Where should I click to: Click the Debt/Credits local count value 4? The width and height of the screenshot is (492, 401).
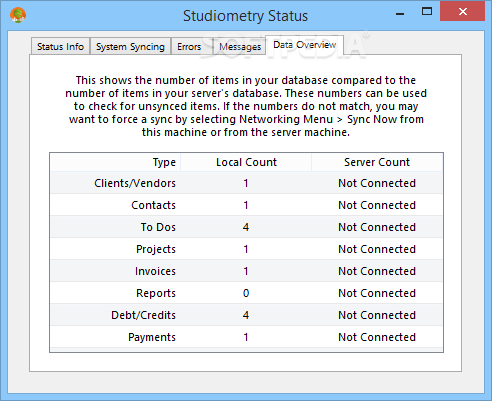(x=246, y=315)
